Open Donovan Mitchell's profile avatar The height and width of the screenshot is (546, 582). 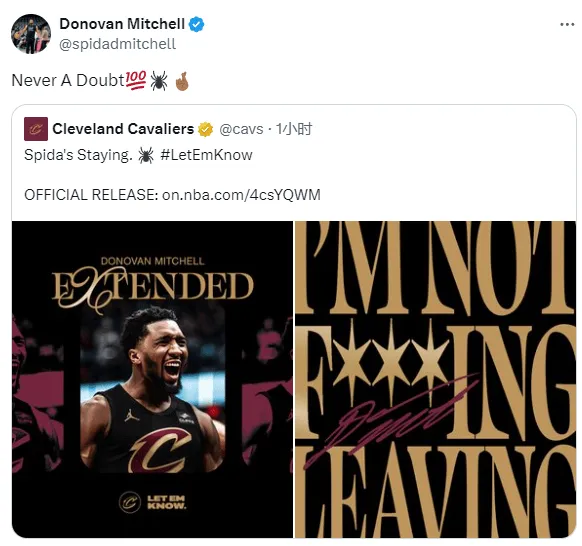tap(31, 34)
